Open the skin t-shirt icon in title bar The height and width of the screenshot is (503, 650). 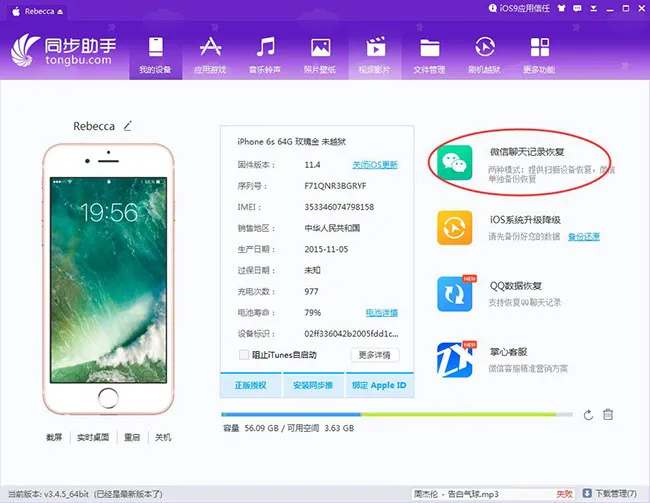click(x=561, y=8)
